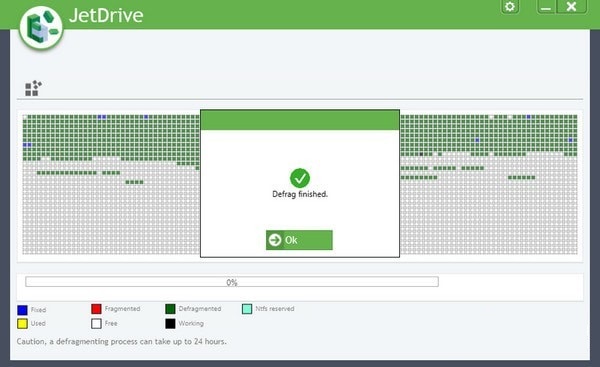The width and height of the screenshot is (600, 367).
Task: Click the 0% progress bar
Action: (232, 282)
